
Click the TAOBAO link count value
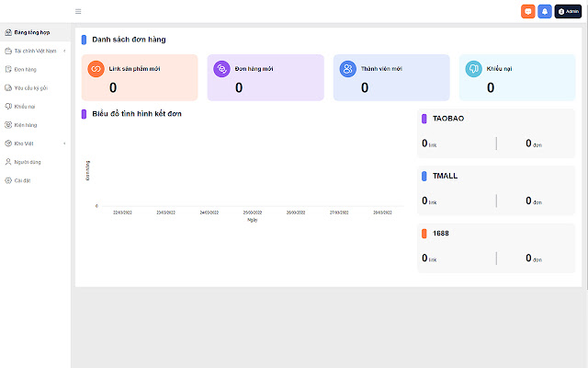(x=424, y=144)
